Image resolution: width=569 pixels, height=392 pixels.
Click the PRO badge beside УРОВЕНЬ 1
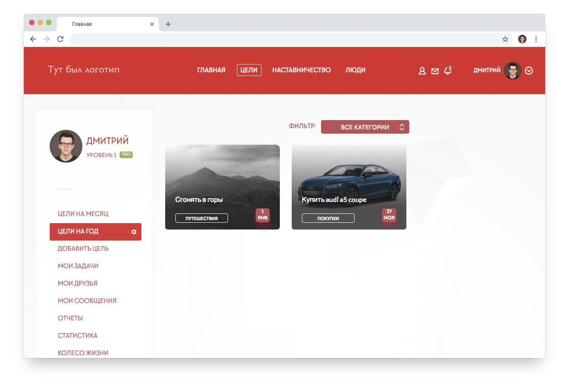pyautogui.click(x=126, y=155)
